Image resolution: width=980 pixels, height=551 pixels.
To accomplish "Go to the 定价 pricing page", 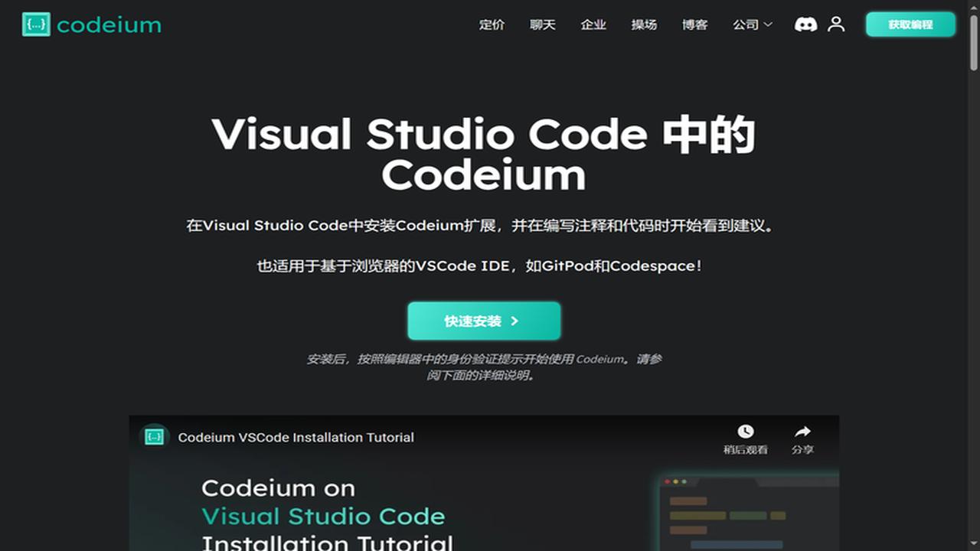I will tap(492, 24).
